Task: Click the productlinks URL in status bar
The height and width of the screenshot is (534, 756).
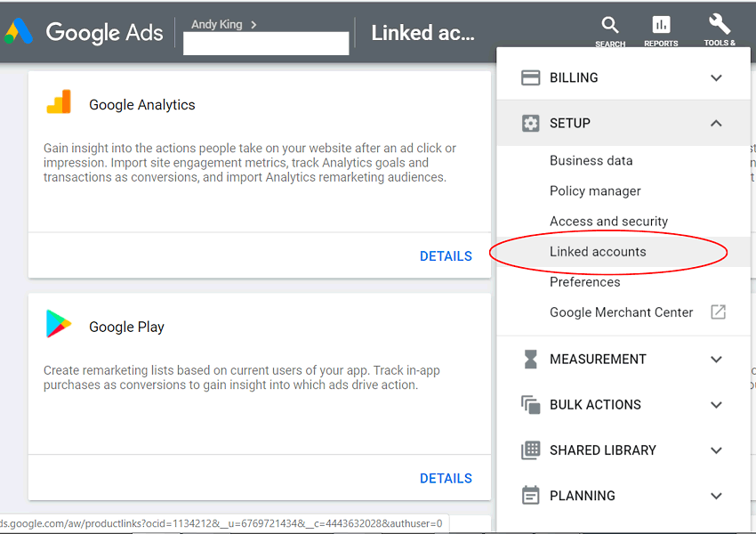Action: coord(221,523)
